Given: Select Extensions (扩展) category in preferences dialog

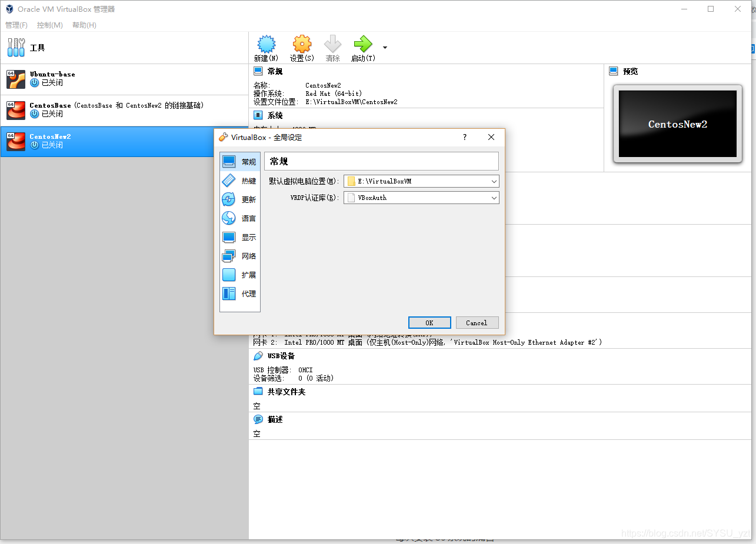Looking at the screenshot, I should [240, 275].
